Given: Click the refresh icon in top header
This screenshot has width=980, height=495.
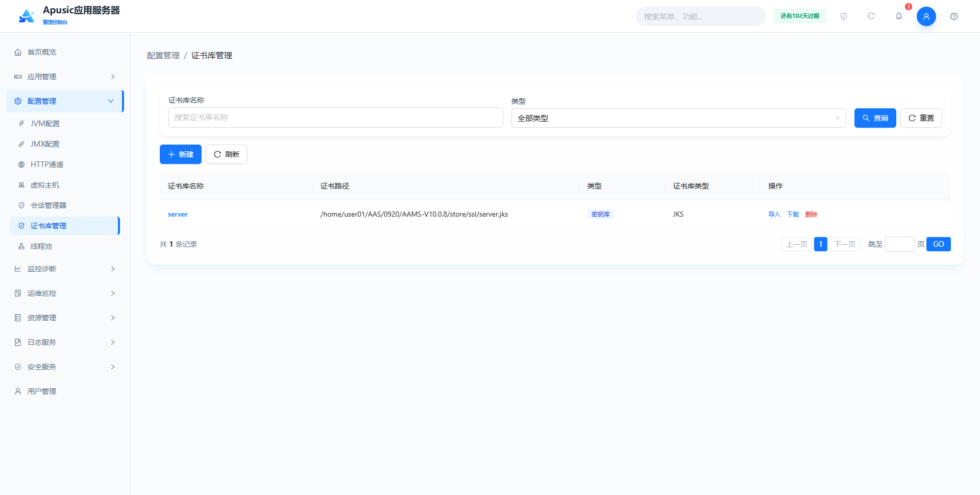Looking at the screenshot, I should pyautogui.click(x=871, y=16).
